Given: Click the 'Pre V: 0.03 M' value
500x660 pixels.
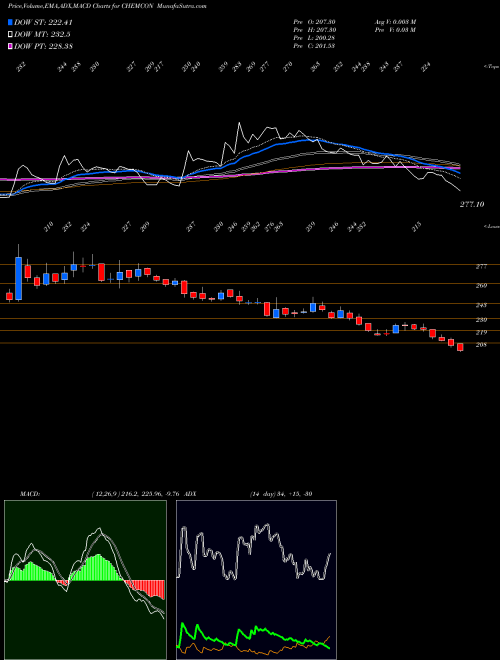Looking at the screenshot, I should pos(395,30).
